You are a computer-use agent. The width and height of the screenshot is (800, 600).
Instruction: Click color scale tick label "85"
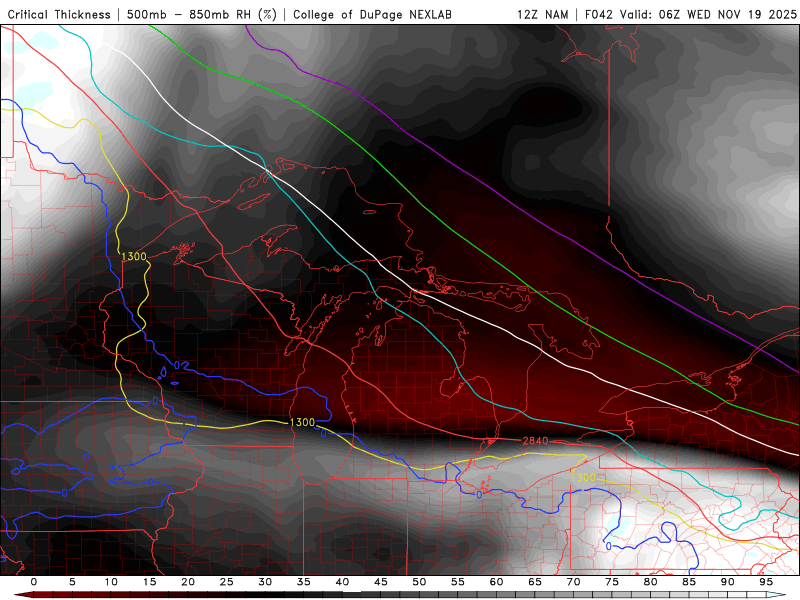coord(689,582)
